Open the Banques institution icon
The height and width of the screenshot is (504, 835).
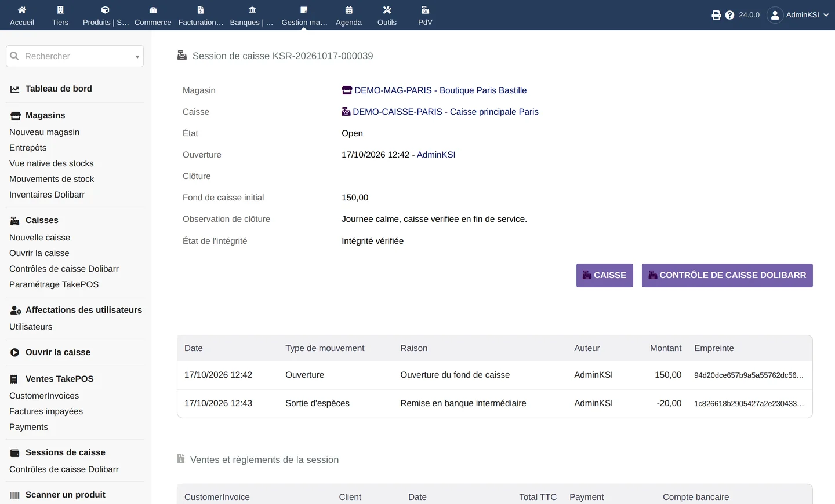point(252,10)
